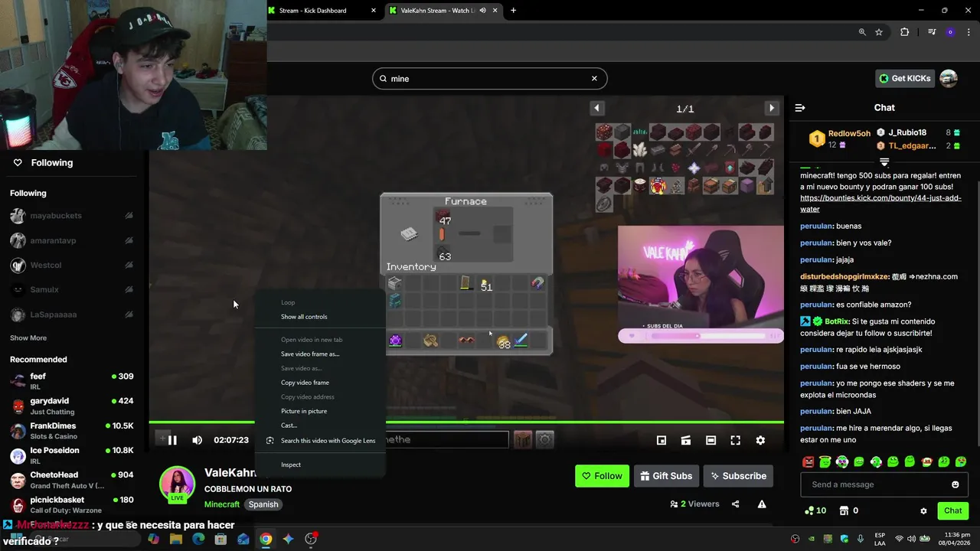The width and height of the screenshot is (980, 551).
Task: Click the Gift Subs button
Action: coord(666,476)
